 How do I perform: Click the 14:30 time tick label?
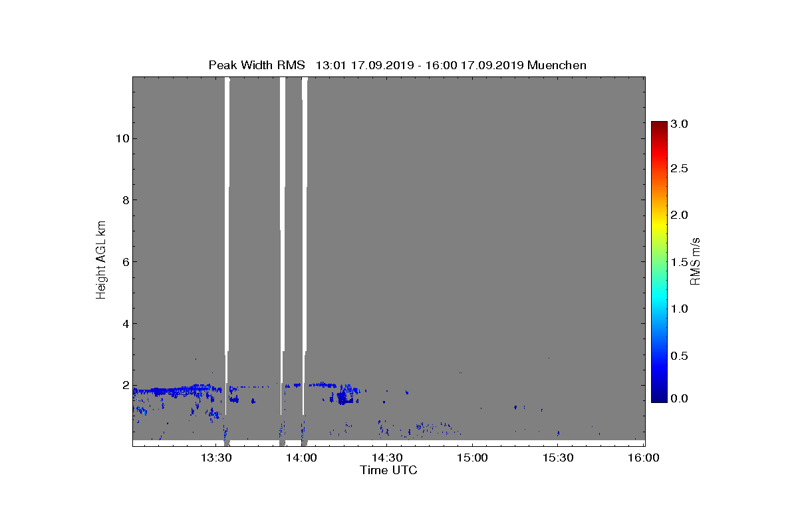coord(388,458)
